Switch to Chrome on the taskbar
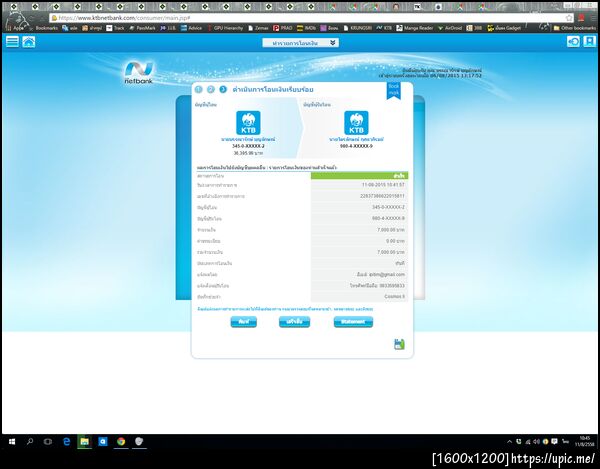The image size is (600, 469). click(121, 442)
